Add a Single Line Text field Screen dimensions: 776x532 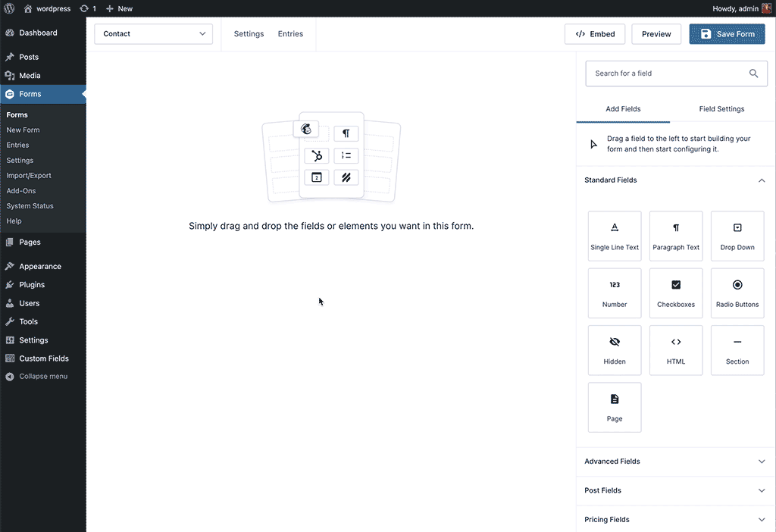click(614, 236)
